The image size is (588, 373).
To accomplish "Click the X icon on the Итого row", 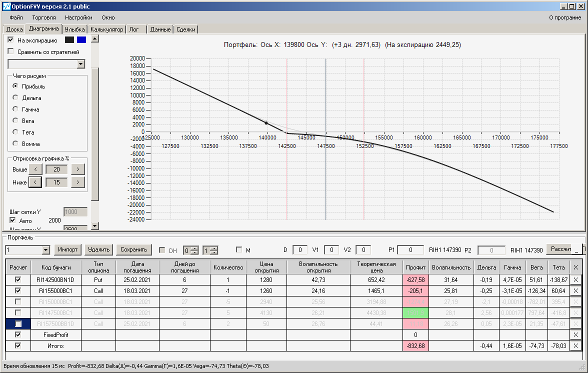I will click(x=575, y=345).
